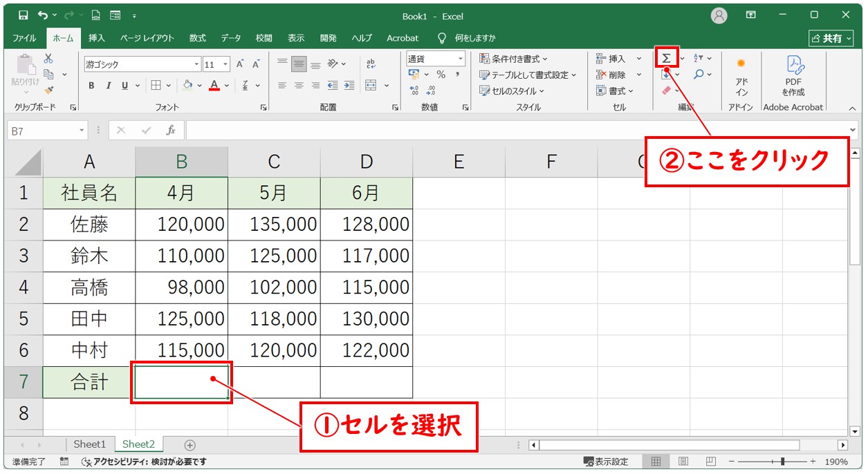Switch to the データ tab
Viewport: 868px width, 474px height.
click(231, 38)
